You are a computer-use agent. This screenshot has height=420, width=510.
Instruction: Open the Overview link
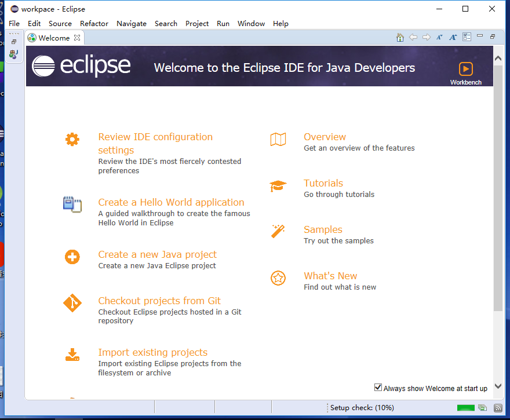325,137
